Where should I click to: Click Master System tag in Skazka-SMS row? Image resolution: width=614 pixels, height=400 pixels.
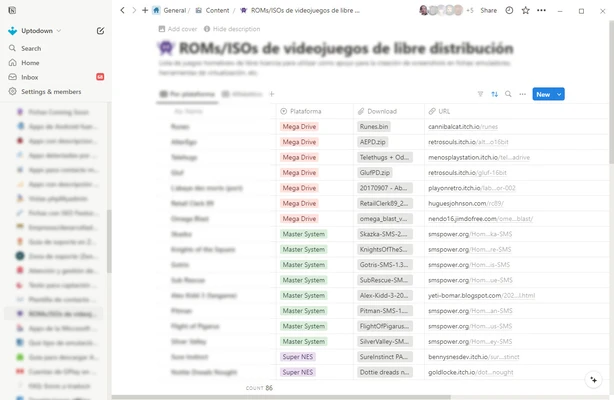click(303, 234)
